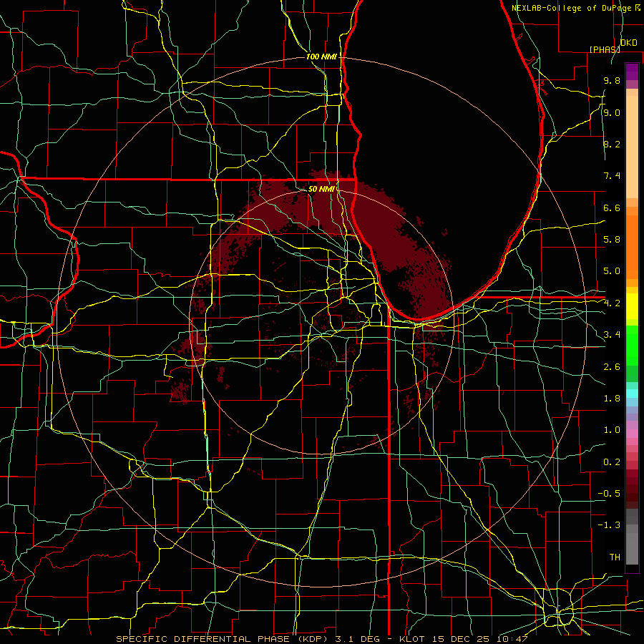Click the "50 NMI" range ring label

[321, 189]
